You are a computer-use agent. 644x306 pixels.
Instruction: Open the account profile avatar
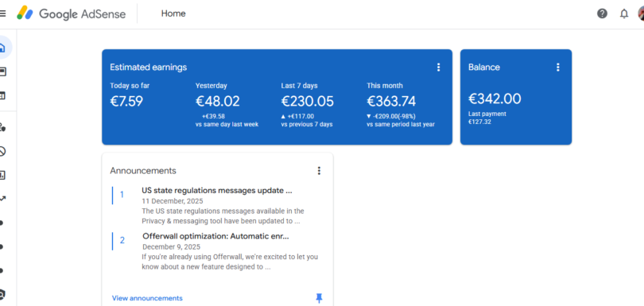641,14
